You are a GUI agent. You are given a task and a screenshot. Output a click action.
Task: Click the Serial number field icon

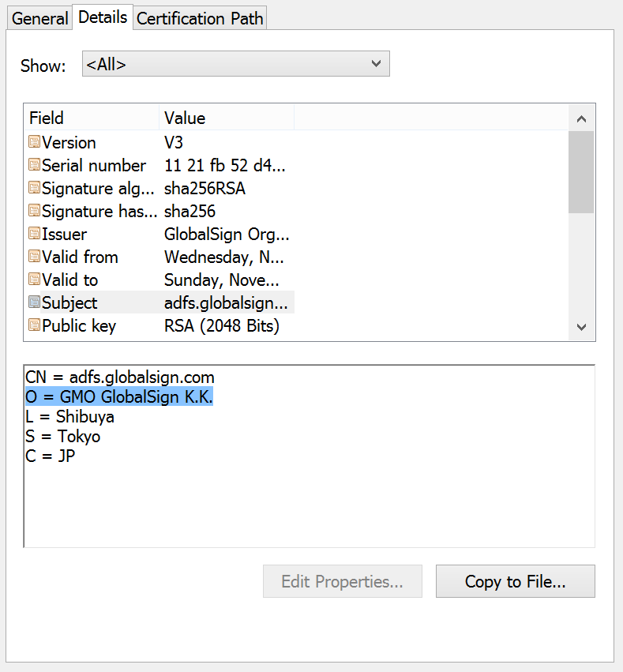34,166
